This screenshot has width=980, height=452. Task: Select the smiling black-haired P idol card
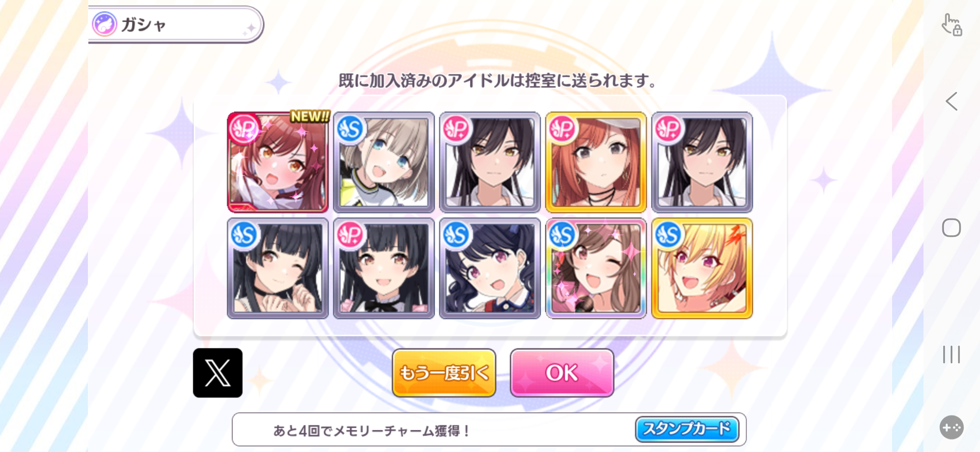click(384, 268)
